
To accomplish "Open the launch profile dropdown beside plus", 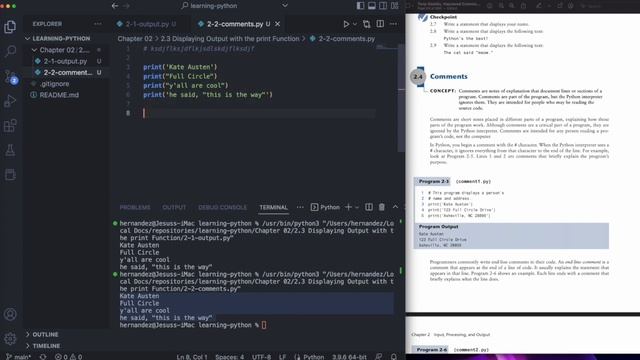I will click(x=357, y=207).
